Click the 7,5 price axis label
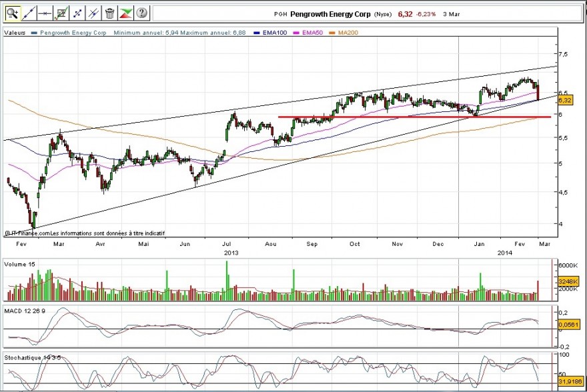 [564, 54]
